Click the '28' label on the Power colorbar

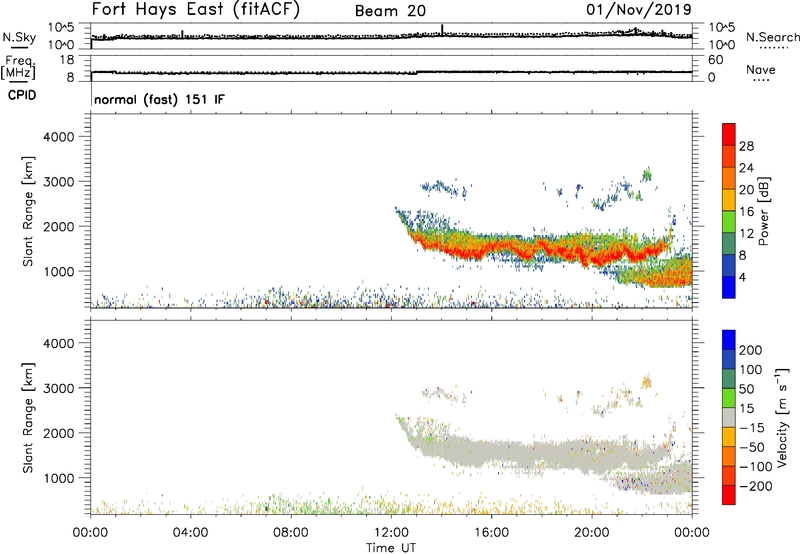746,146
